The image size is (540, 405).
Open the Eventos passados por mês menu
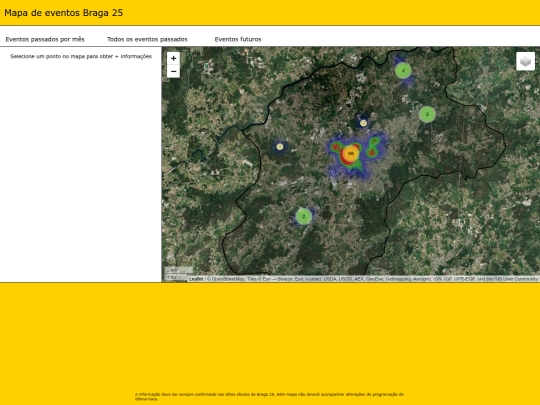(45, 39)
